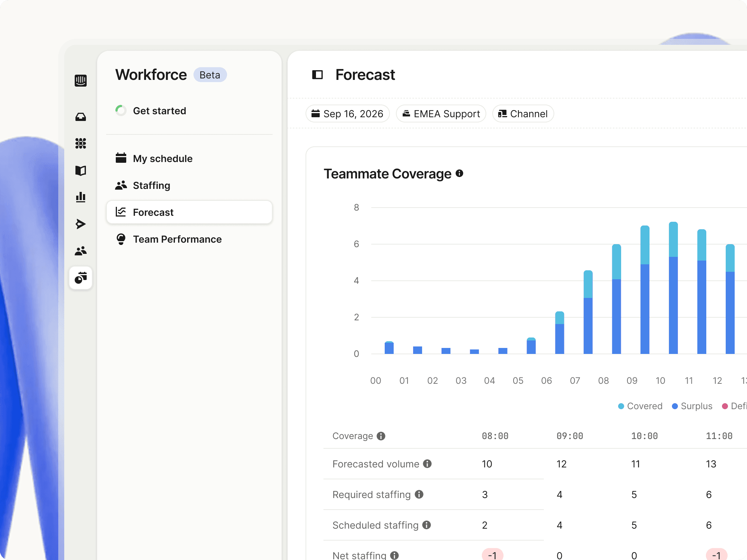Open Team Performance page

point(189,239)
